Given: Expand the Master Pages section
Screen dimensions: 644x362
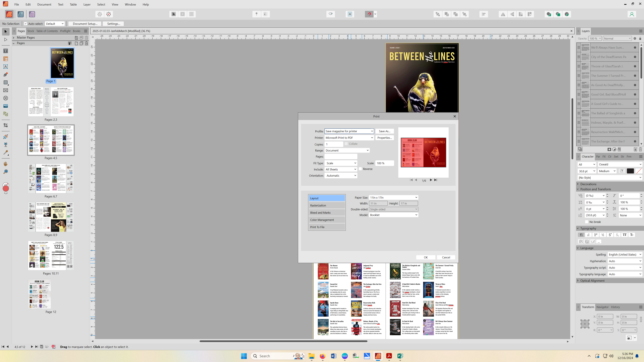Looking at the screenshot, I should [14, 38].
